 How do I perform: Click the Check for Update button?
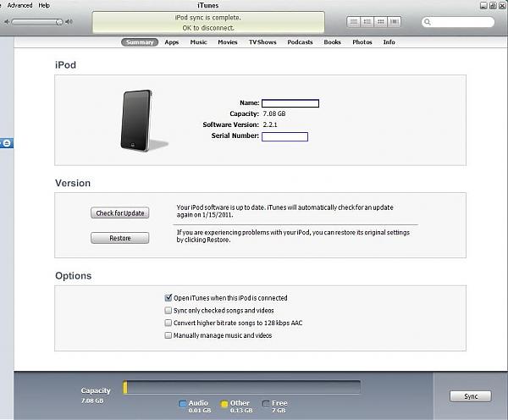(120, 213)
